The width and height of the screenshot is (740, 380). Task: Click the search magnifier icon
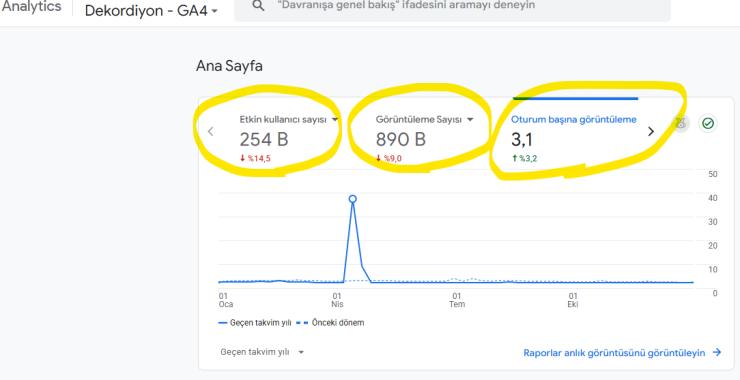[x=258, y=6]
